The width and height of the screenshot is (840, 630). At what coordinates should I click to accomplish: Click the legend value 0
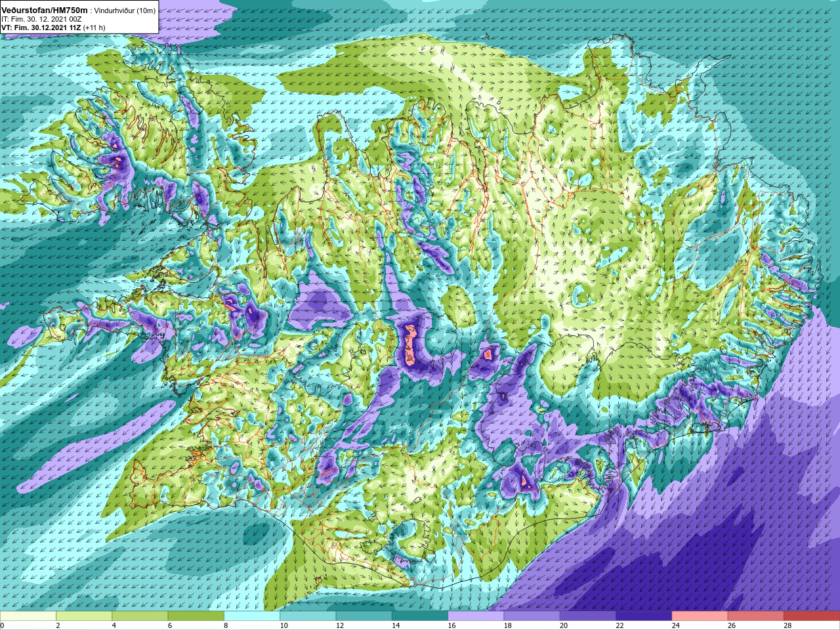pyautogui.click(x=2, y=625)
